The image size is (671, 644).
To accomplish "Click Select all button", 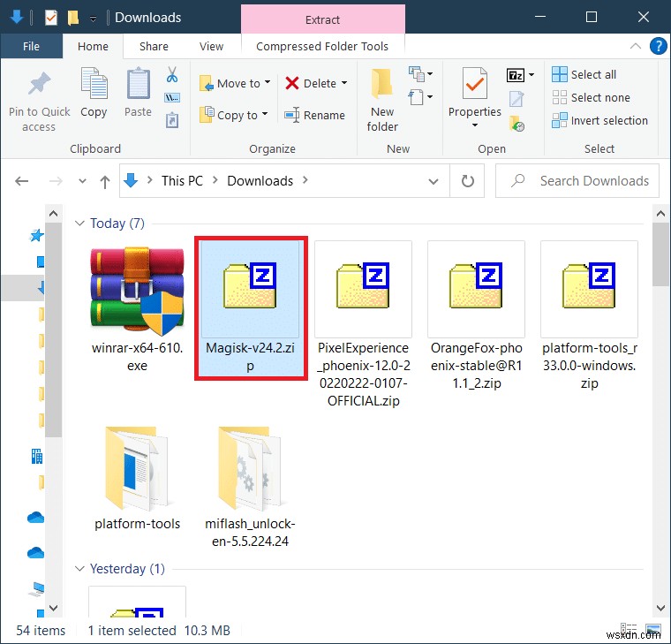I will [x=584, y=74].
